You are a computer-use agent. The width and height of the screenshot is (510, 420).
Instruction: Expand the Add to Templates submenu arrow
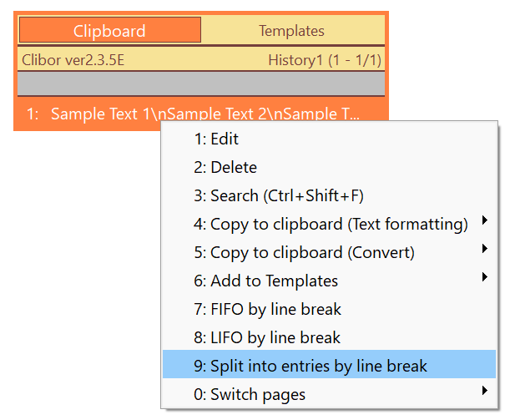[485, 277]
